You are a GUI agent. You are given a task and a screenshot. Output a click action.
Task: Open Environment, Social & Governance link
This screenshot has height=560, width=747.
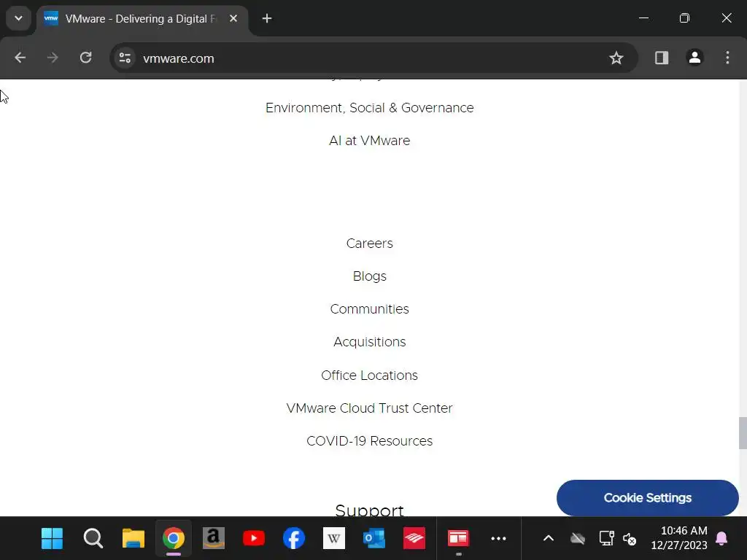click(x=370, y=108)
